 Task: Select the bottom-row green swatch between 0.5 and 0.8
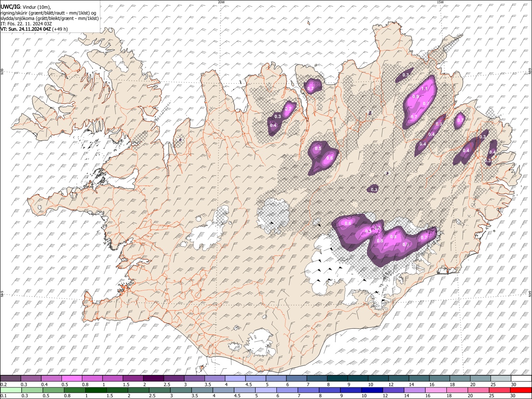click(x=54, y=390)
